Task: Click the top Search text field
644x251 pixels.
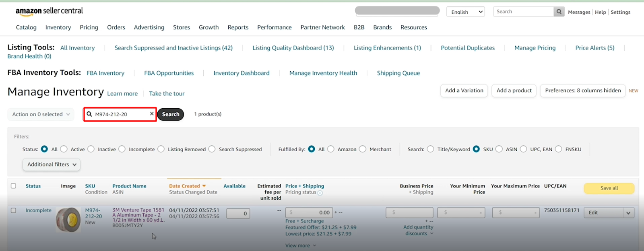Action: [x=523, y=12]
